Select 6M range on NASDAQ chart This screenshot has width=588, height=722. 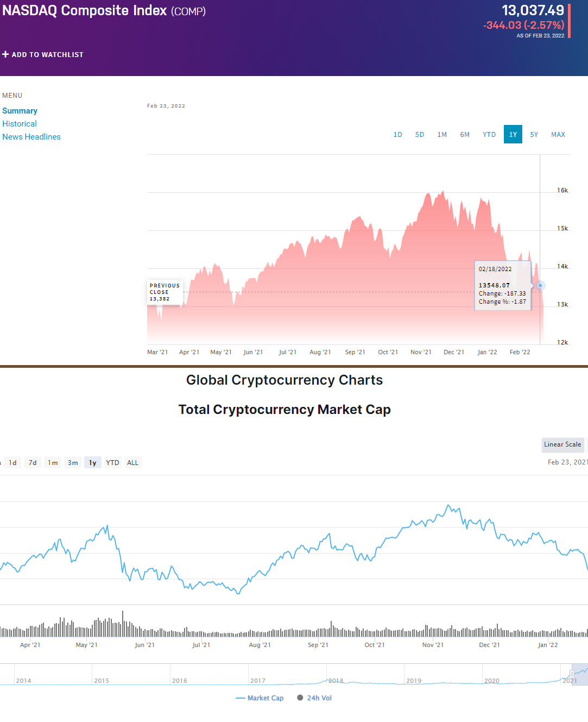tap(465, 135)
